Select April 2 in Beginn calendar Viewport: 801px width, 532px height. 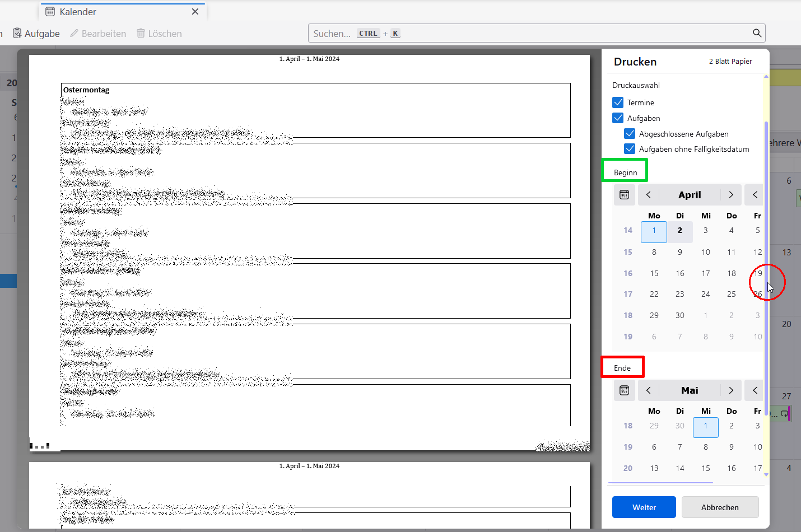[680, 231]
